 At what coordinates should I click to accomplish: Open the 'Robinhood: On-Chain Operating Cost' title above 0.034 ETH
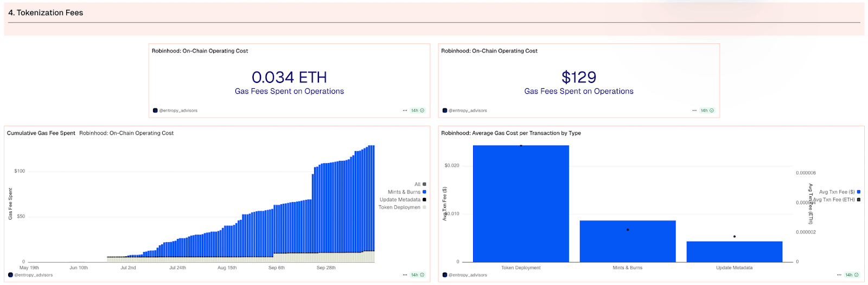tap(200, 51)
